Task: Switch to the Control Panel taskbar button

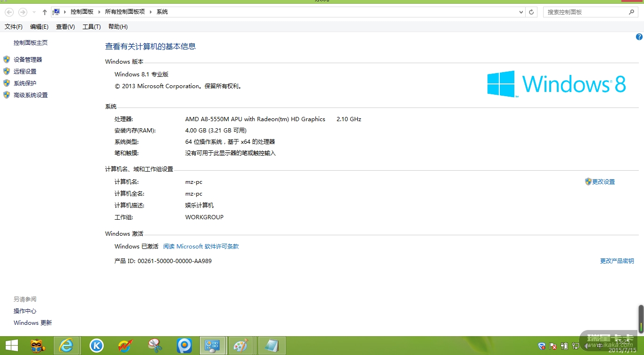Action: (213, 346)
